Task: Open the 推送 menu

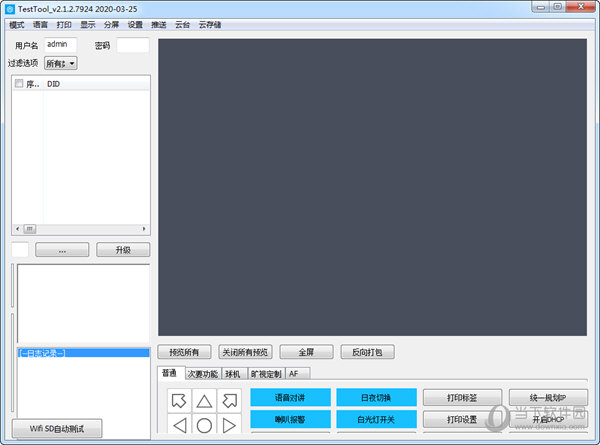Action: pyautogui.click(x=159, y=25)
